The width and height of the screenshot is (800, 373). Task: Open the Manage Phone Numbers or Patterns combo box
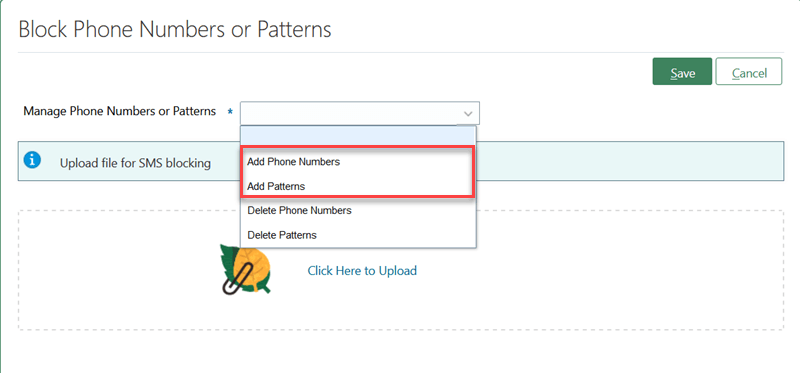pyautogui.click(x=360, y=113)
